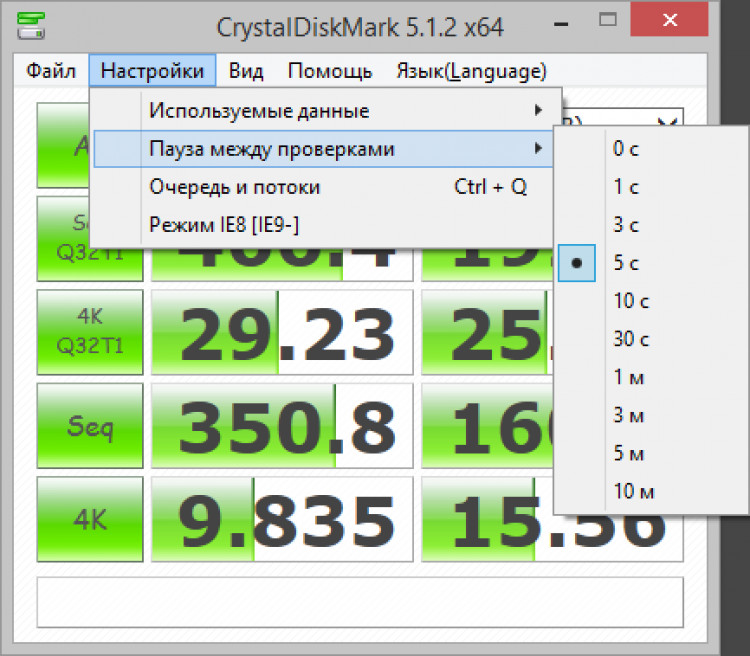Set pause interval to 0 с
The image size is (750, 656).
(652, 148)
